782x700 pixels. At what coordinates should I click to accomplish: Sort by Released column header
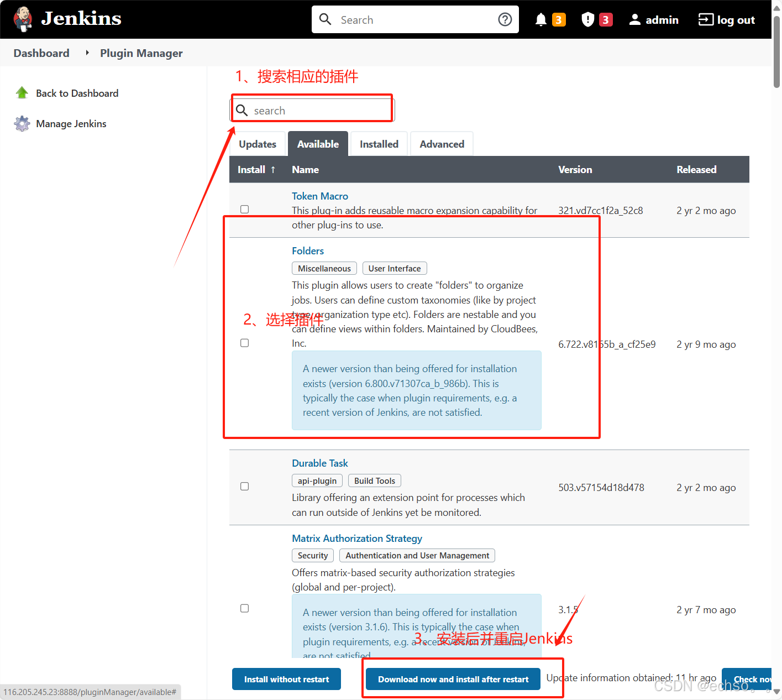(x=696, y=170)
